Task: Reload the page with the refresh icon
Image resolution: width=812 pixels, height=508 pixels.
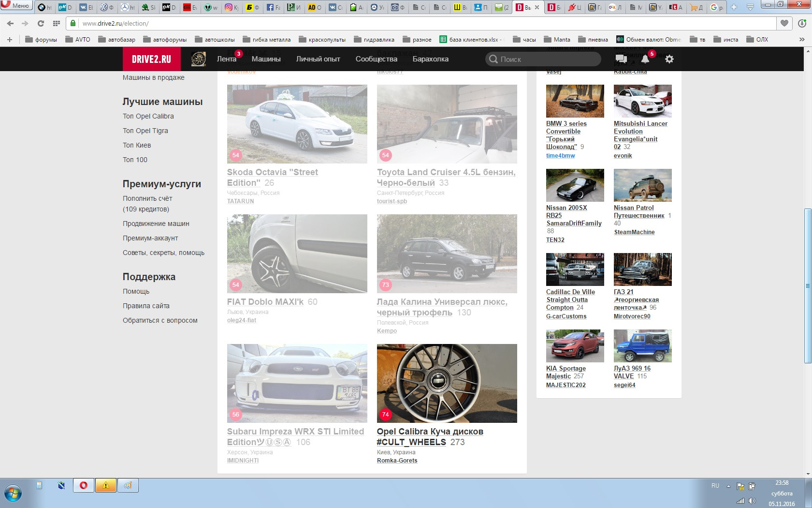Action: pos(41,23)
